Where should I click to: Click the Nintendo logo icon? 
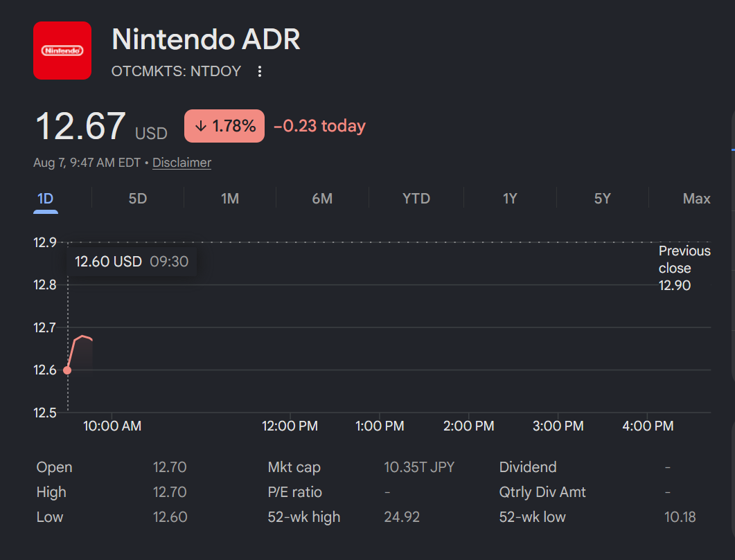tap(62, 51)
